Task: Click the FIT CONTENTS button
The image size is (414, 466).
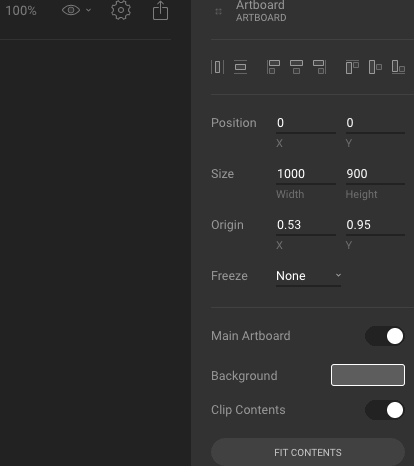Action: pyautogui.click(x=308, y=452)
